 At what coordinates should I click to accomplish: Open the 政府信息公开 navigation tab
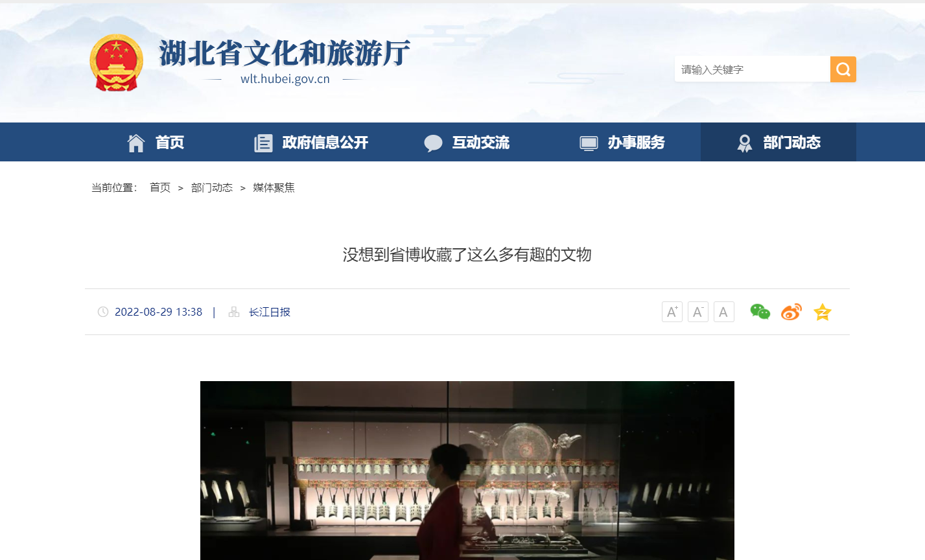tap(311, 142)
